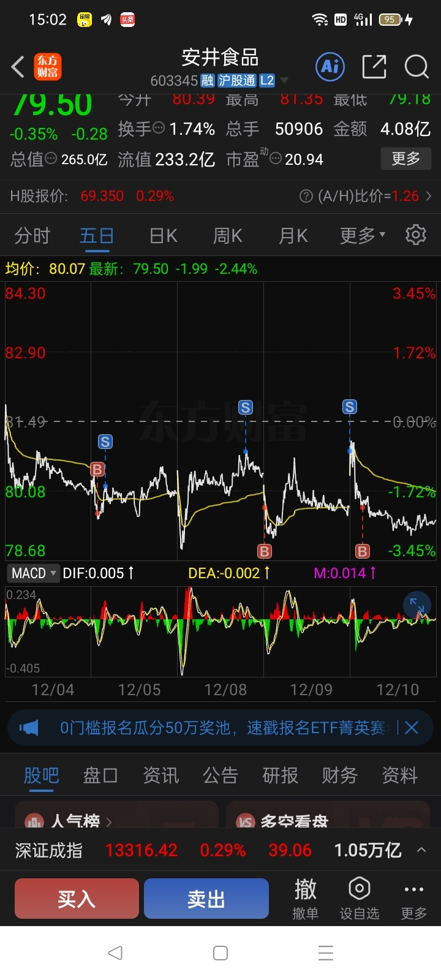This screenshot has height=980, width=441.
Task: Tap the B buy marker on 12/05
Action: coord(97,469)
